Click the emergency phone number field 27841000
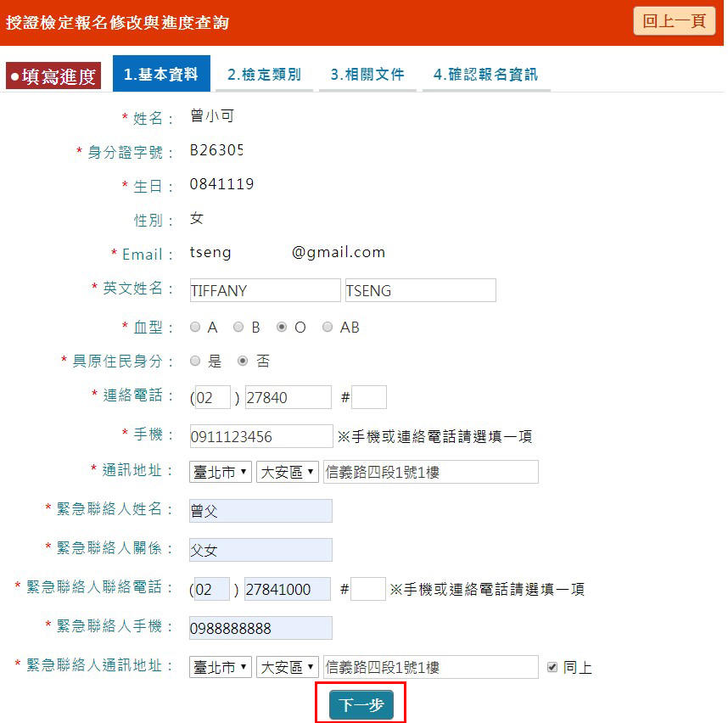Image resolution: width=728 pixels, height=723 pixels. pyautogui.click(x=288, y=589)
